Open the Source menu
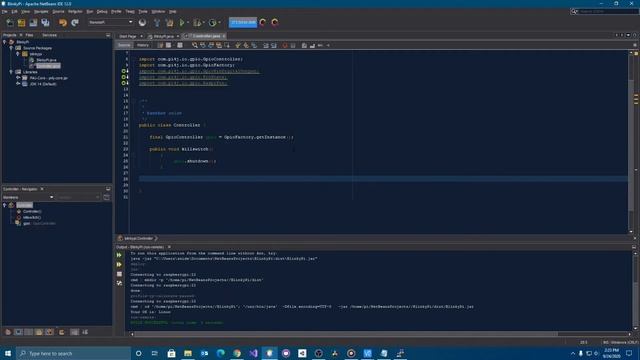Image resolution: width=640 pixels, height=360 pixels. (x=58, y=11)
